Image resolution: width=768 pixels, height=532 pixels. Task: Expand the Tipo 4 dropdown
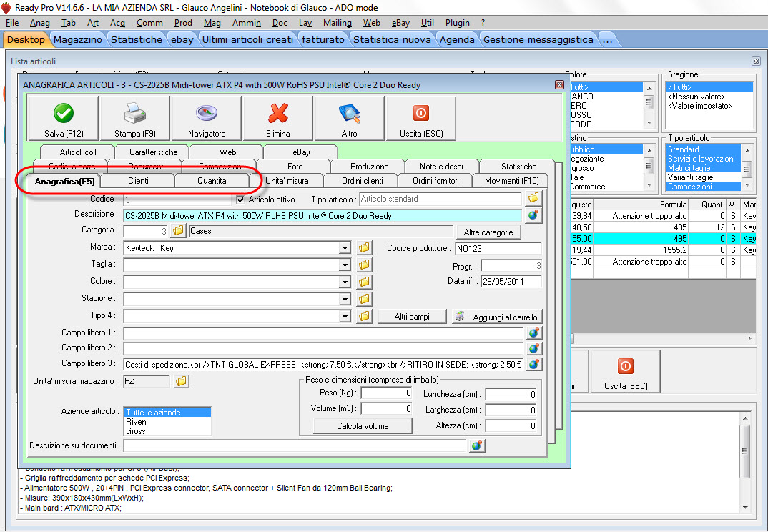pyautogui.click(x=345, y=316)
